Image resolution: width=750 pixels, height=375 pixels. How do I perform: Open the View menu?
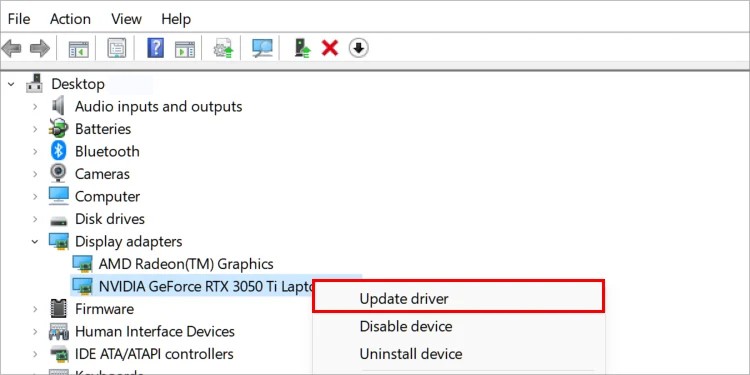(x=126, y=19)
